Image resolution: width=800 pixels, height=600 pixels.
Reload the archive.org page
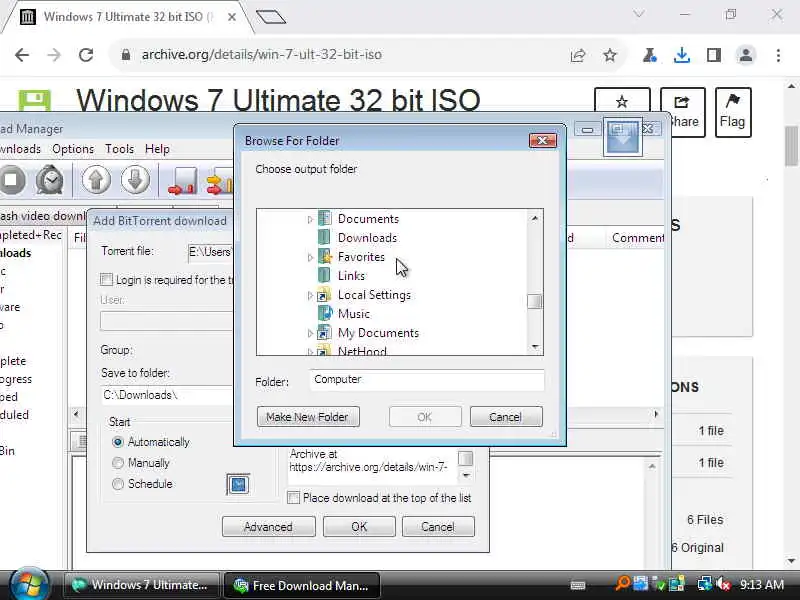coord(86,55)
